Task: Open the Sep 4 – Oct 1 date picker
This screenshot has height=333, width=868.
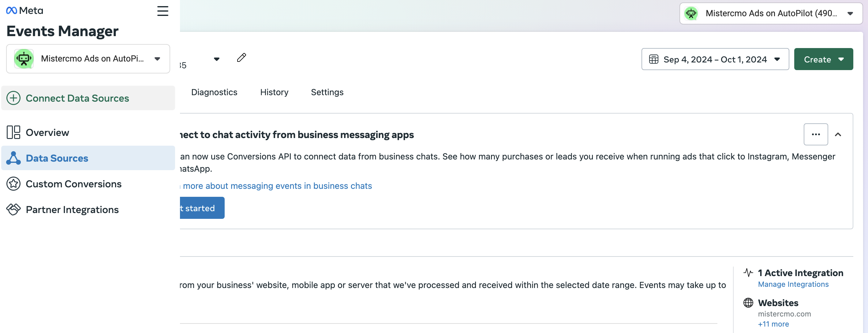Action: (715, 59)
